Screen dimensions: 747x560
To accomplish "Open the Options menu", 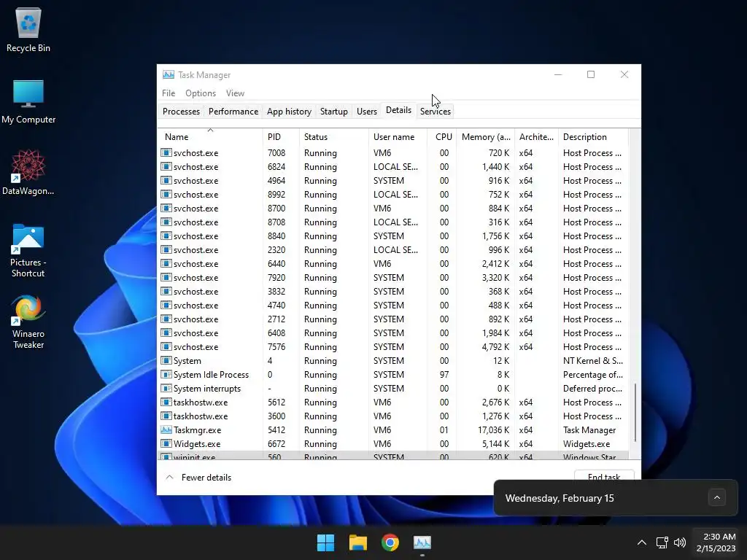I will 201,93.
